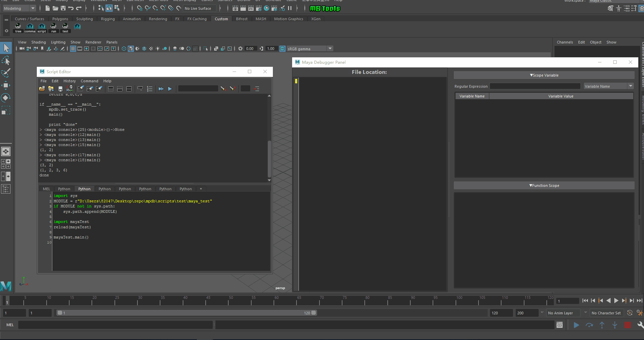Click New Scene icon in status line
The width and height of the screenshot is (644, 340).
47,8
